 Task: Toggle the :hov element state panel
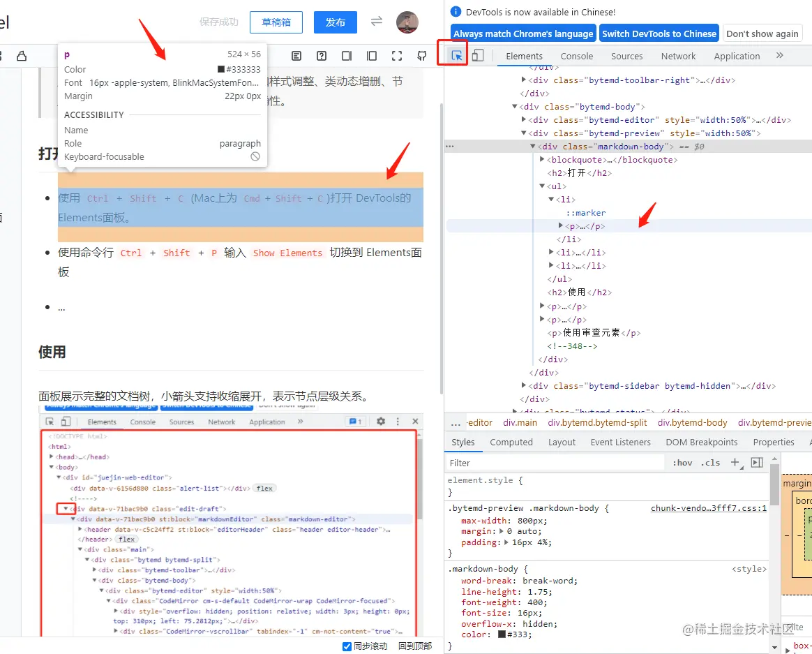click(x=682, y=463)
